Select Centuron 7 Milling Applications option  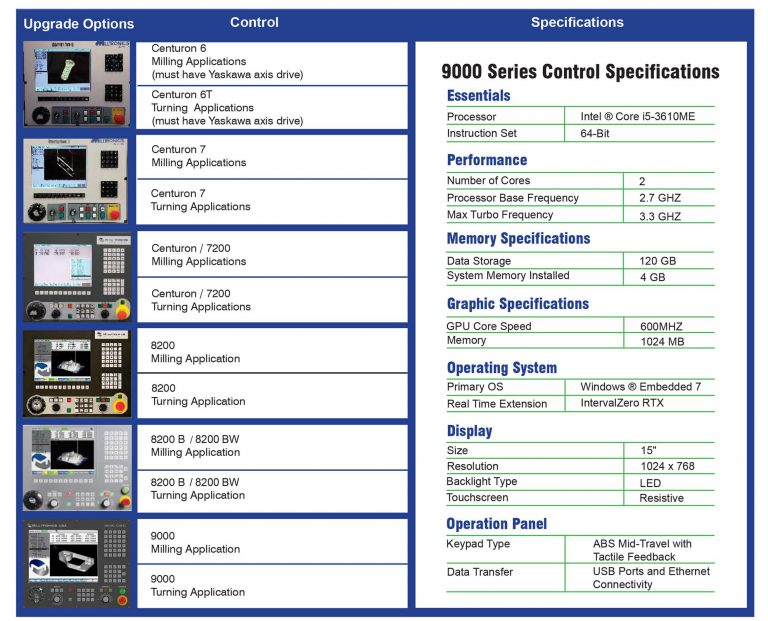272,156
